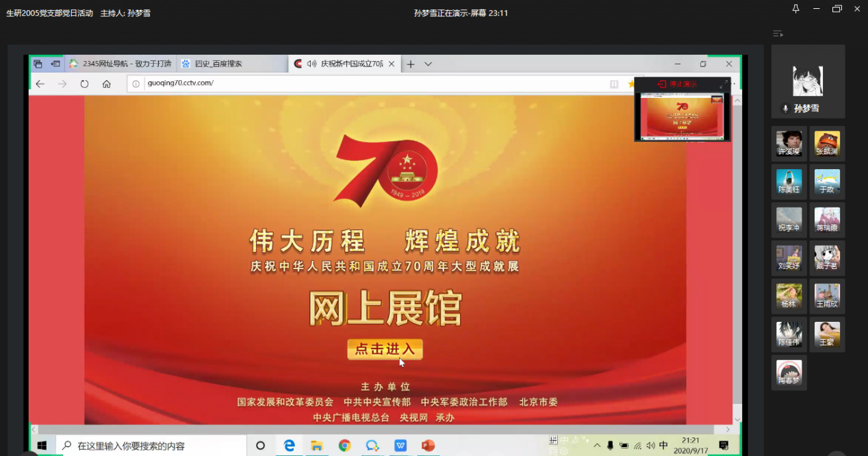Close the 庆祝新中国成立70周年 tab
The image size is (868, 456).
(392, 64)
